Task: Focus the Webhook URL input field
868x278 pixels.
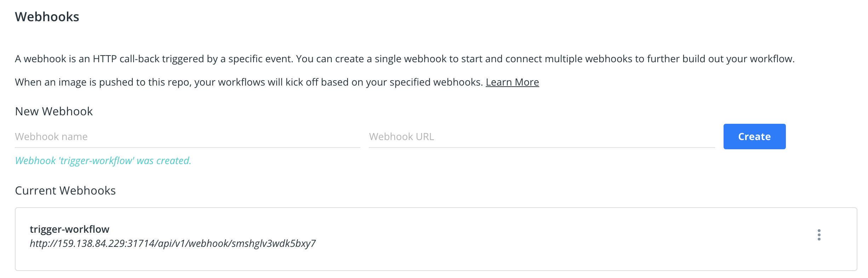Action: [542, 137]
